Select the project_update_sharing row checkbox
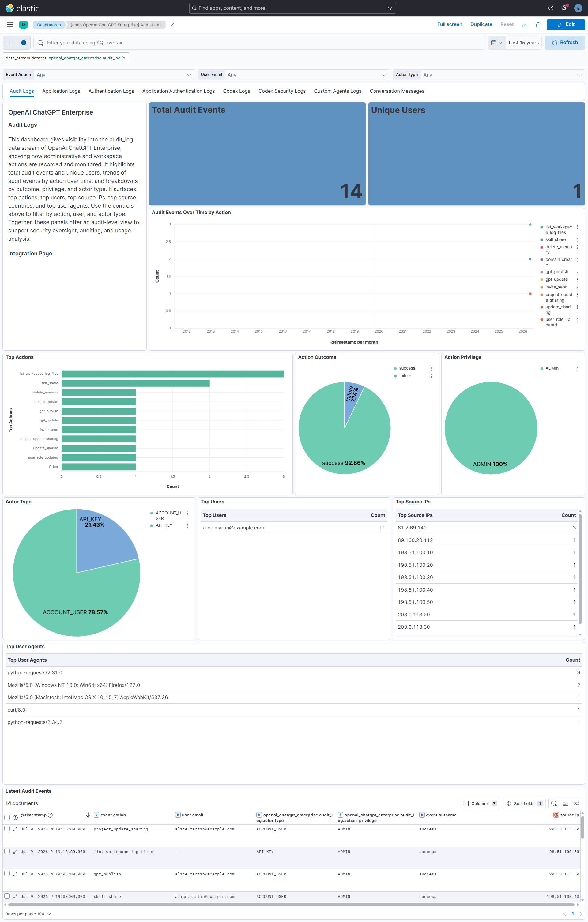Viewport: 588px width, 922px height. [x=7, y=829]
